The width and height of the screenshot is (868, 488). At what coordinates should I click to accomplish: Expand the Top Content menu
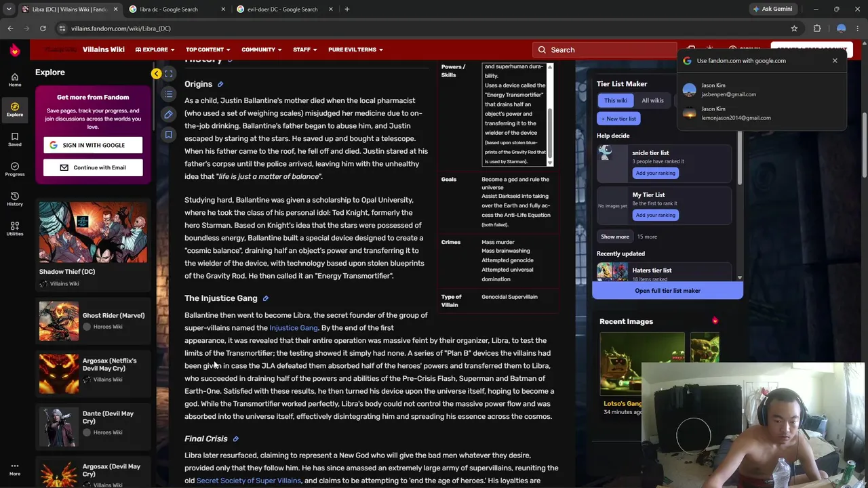click(208, 49)
